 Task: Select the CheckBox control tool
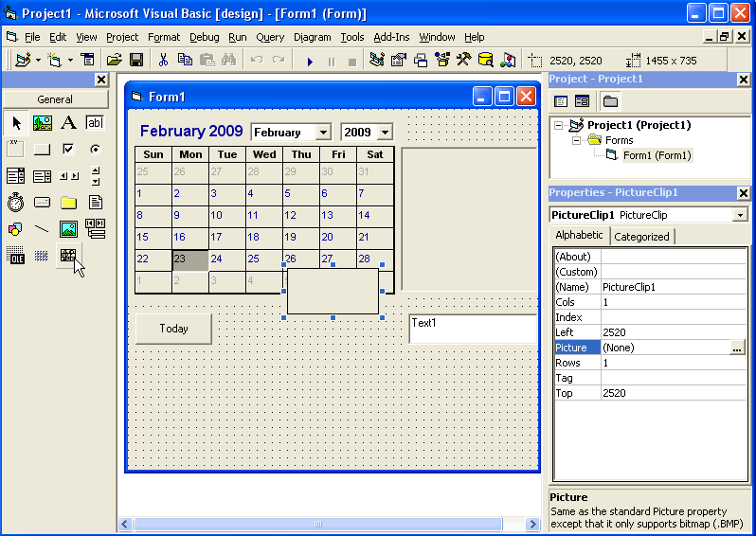(x=68, y=150)
